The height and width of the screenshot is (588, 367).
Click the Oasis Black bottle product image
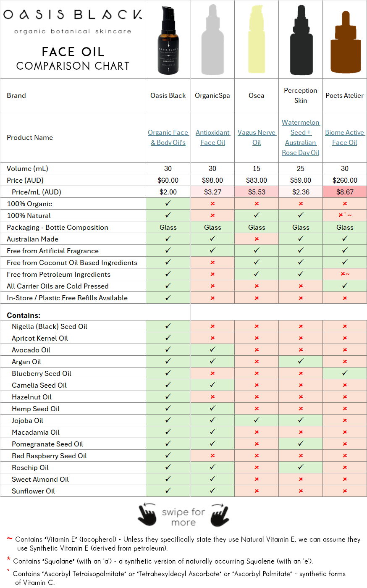[168, 40]
